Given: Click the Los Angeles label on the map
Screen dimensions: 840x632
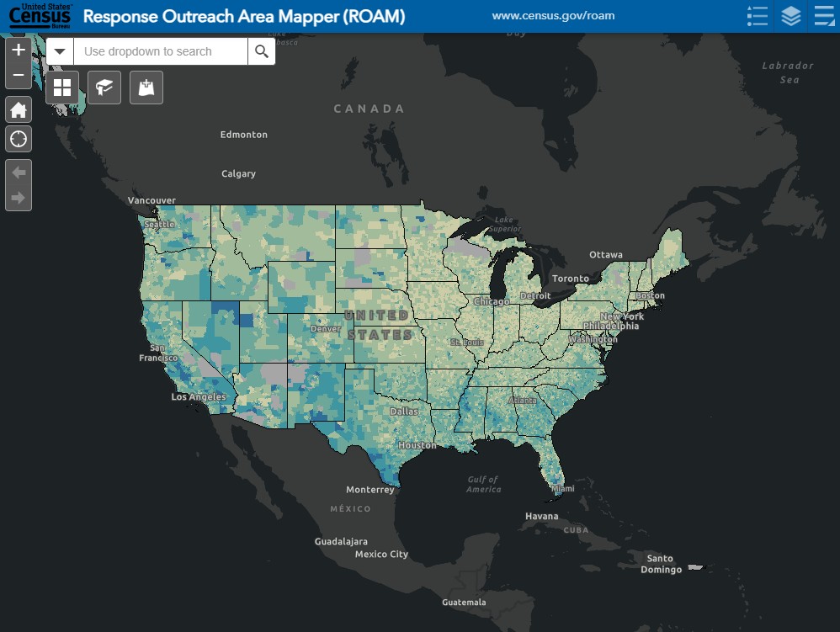Looking at the screenshot, I should [x=199, y=396].
